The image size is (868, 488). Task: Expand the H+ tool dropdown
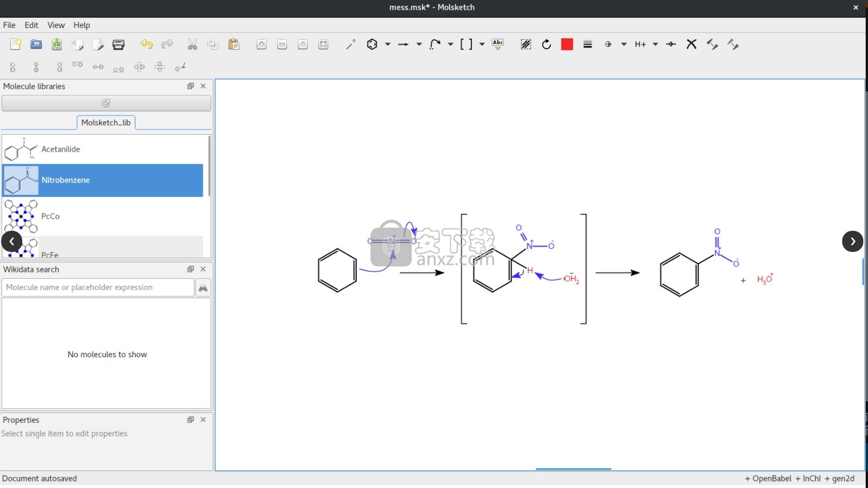click(x=655, y=45)
